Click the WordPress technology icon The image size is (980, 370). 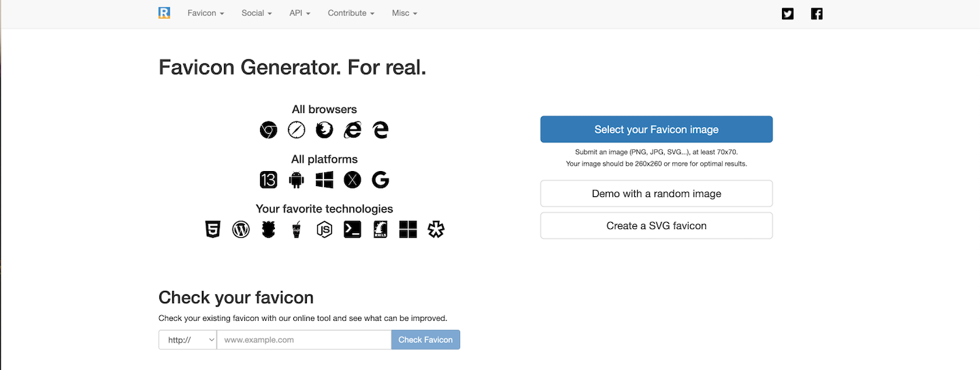pos(241,230)
